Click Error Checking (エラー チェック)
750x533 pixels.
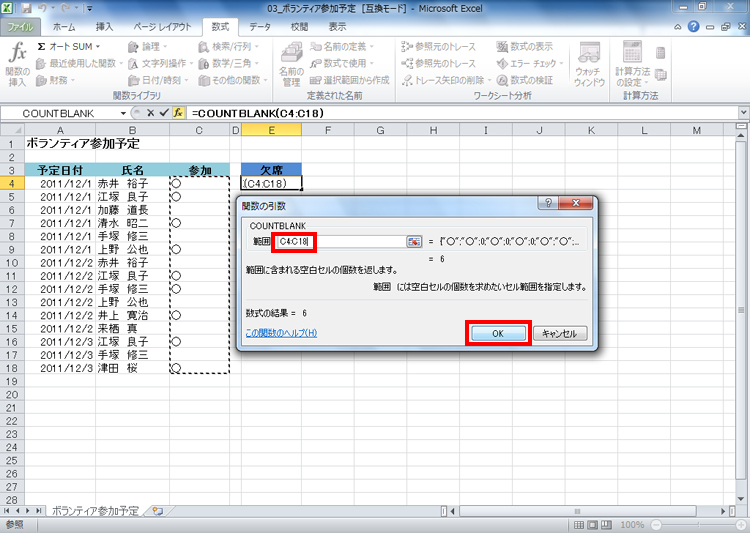click(x=530, y=63)
